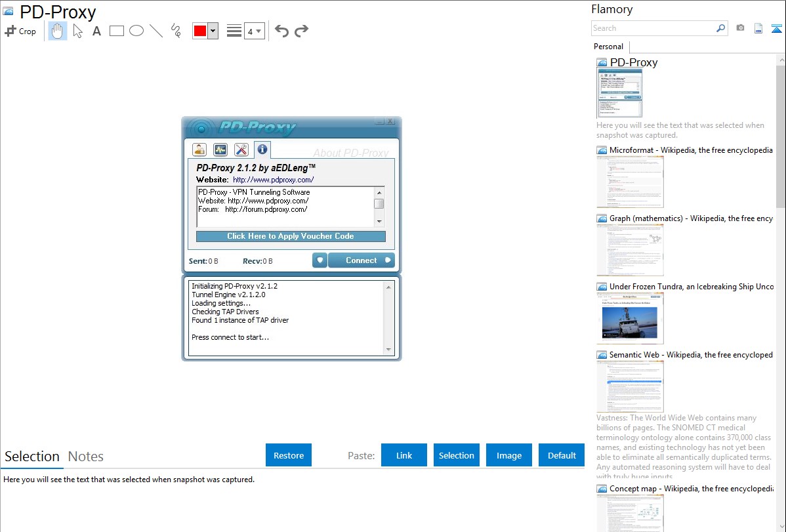This screenshot has height=532, width=786.
Task: Open the line width dropdown showing 4
Action: point(254,31)
